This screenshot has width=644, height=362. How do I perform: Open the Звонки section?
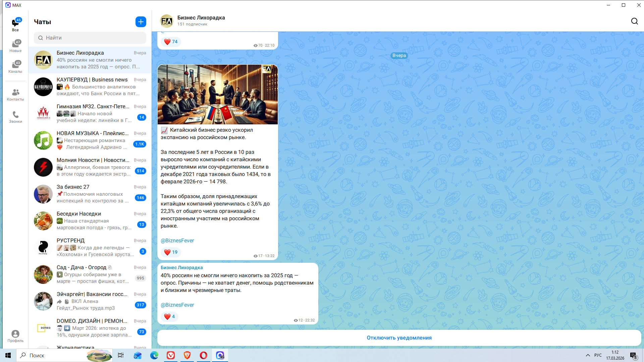click(15, 117)
